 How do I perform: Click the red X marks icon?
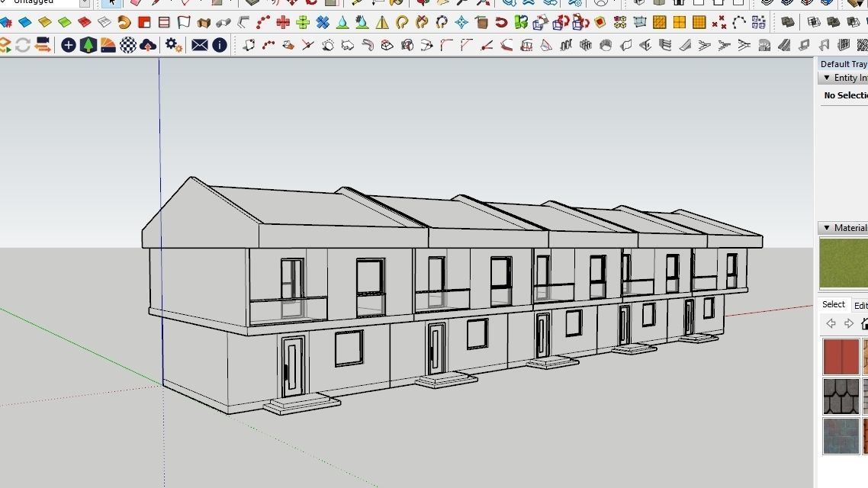click(x=719, y=22)
